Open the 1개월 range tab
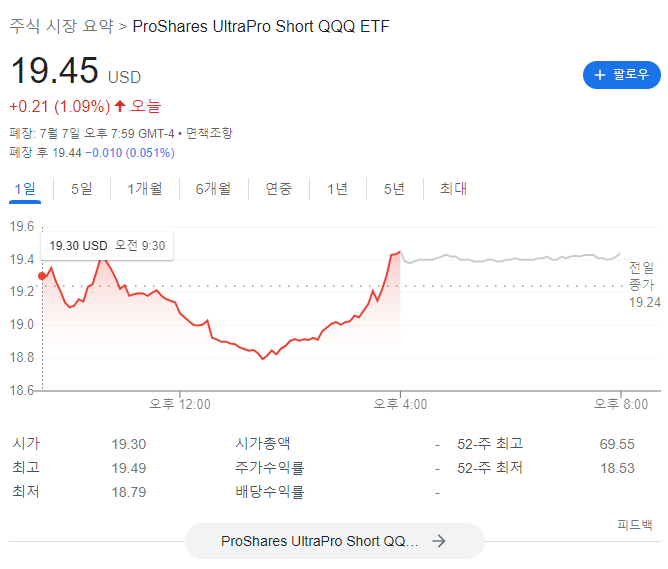This screenshot has width=668, height=569. point(145,189)
